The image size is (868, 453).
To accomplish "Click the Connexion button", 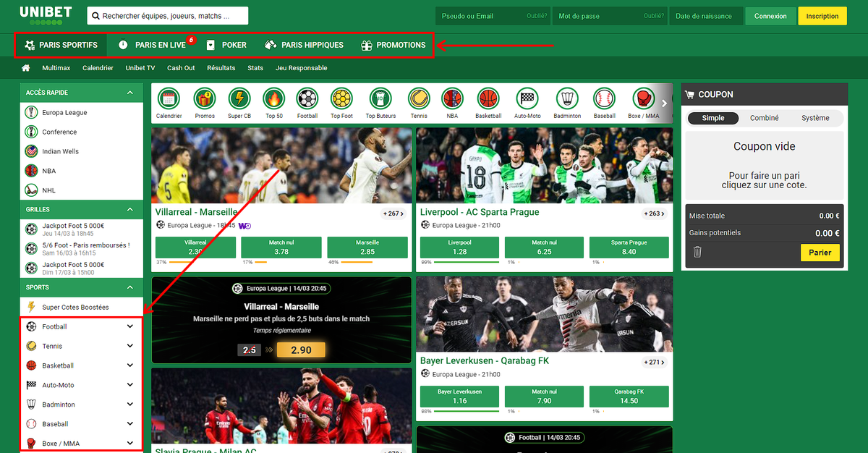I will click(x=770, y=16).
